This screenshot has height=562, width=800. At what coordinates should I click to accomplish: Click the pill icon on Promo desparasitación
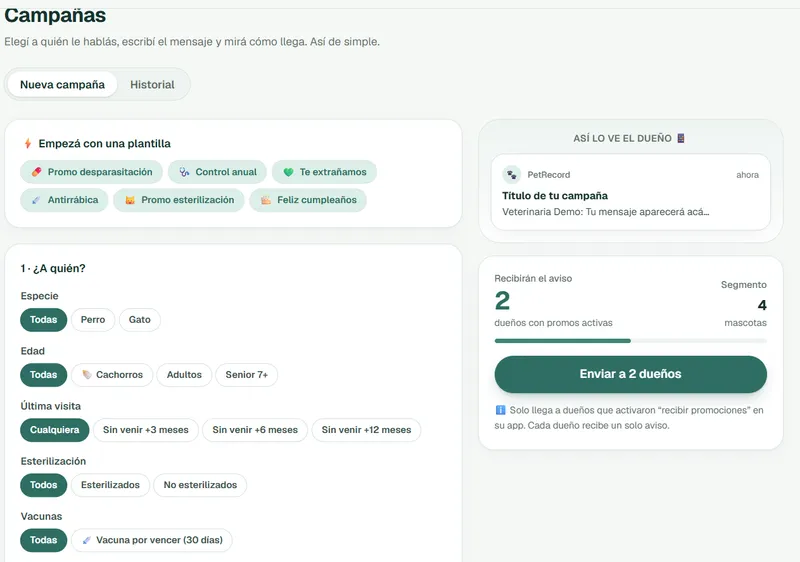pyautogui.click(x=36, y=172)
